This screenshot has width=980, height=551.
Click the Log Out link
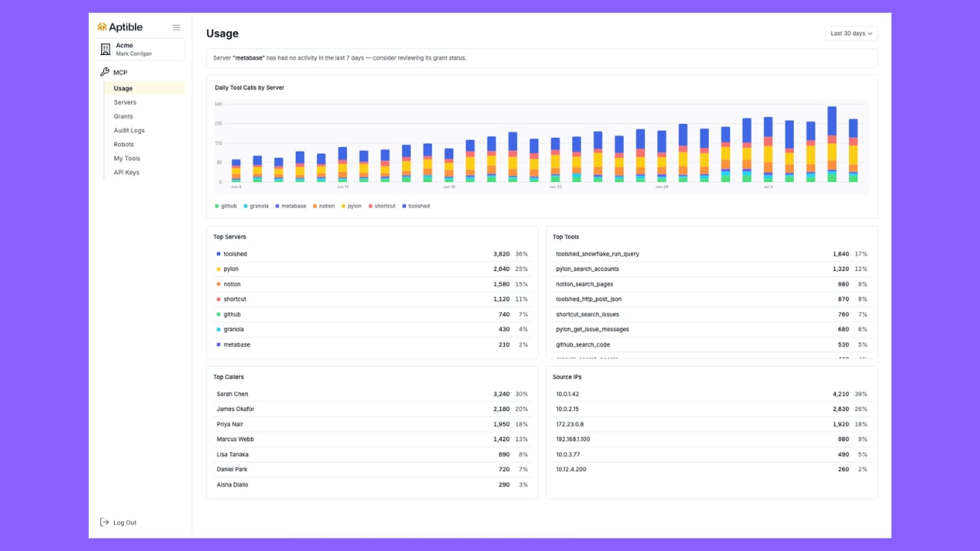coord(119,523)
